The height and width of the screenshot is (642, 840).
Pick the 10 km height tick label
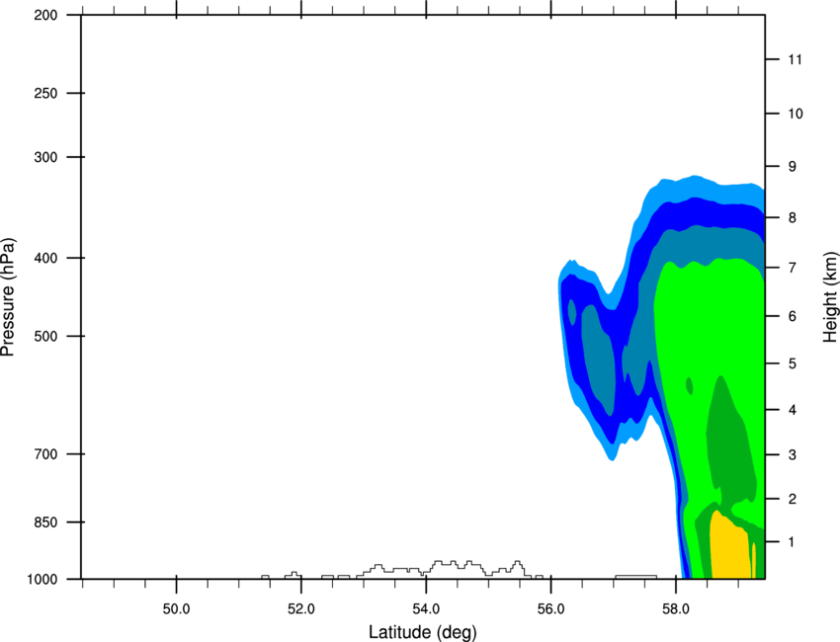pyautogui.click(x=796, y=114)
